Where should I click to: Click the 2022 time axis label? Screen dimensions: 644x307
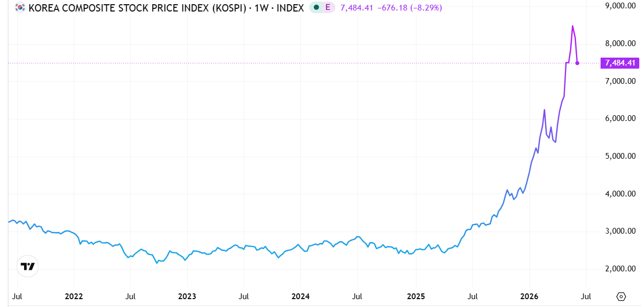74,297
